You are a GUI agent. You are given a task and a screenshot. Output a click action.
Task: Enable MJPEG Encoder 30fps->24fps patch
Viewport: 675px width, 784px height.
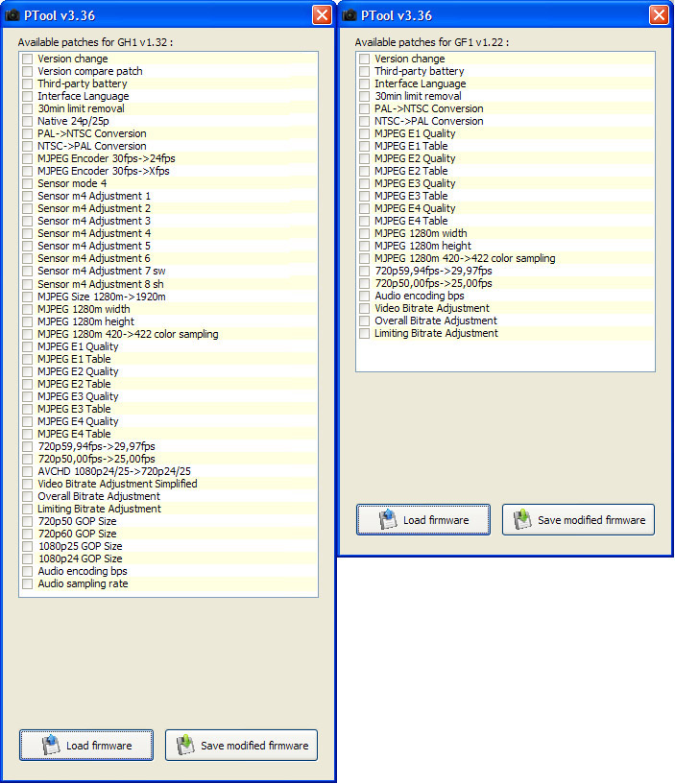click(x=28, y=159)
